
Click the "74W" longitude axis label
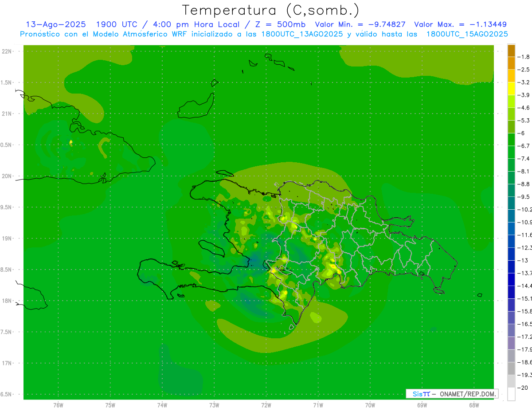(x=162, y=405)
